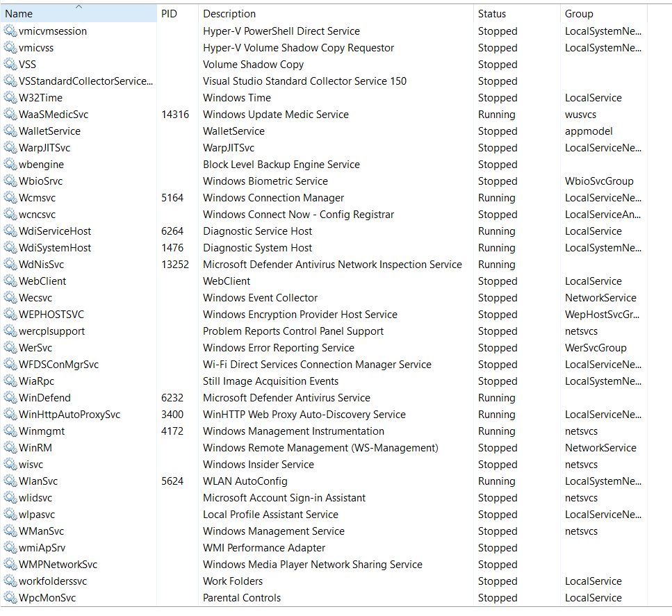Select the wisvc service name
The height and width of the screenshot is (616, 672).
(x=31, y=465)
